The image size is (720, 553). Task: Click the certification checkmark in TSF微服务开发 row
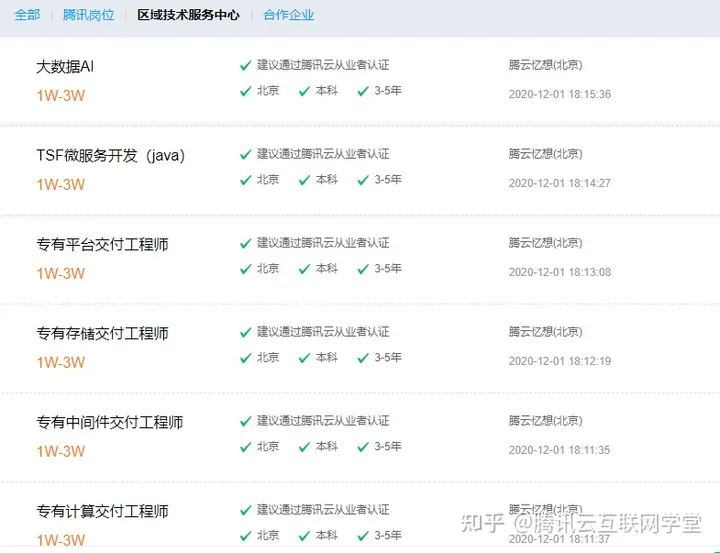click(246, 155)
